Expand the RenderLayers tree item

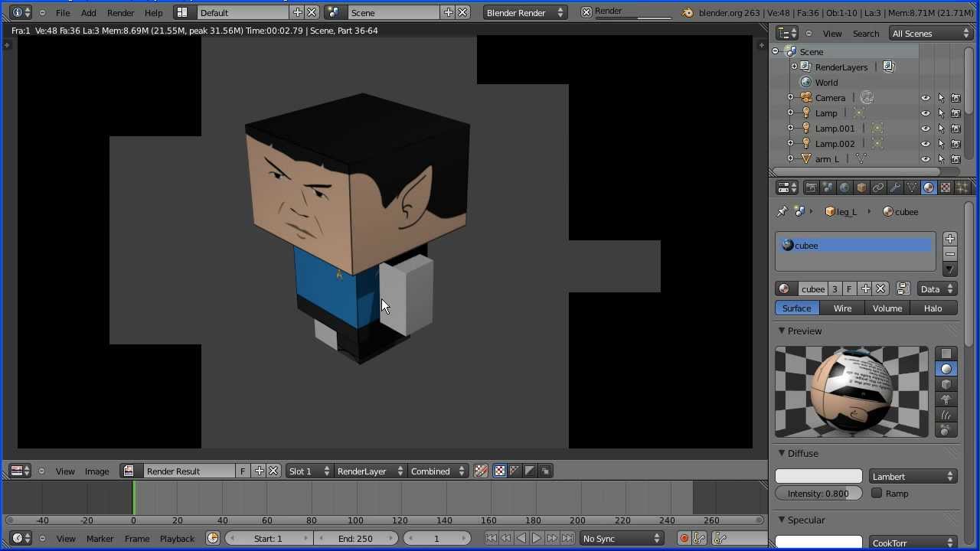tap(794, 67)
